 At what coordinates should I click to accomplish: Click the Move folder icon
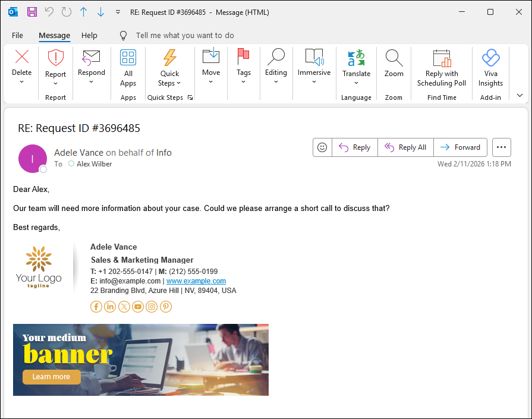(211, 56)
